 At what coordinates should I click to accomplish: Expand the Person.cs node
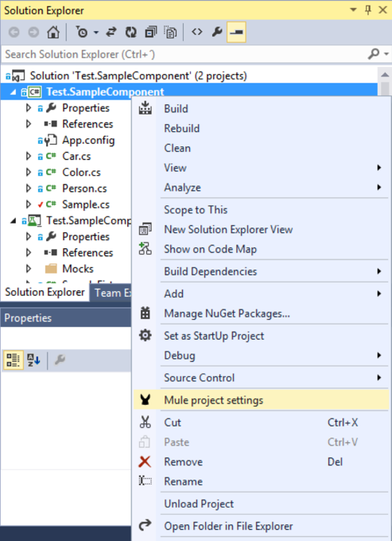pyautogui.click(x=29, y=189)
